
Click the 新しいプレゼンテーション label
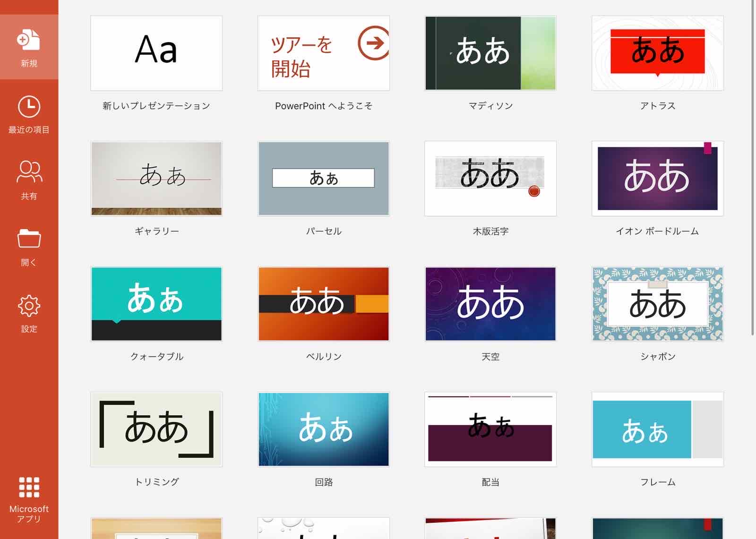pyautogui.click(x=156, y=106)
